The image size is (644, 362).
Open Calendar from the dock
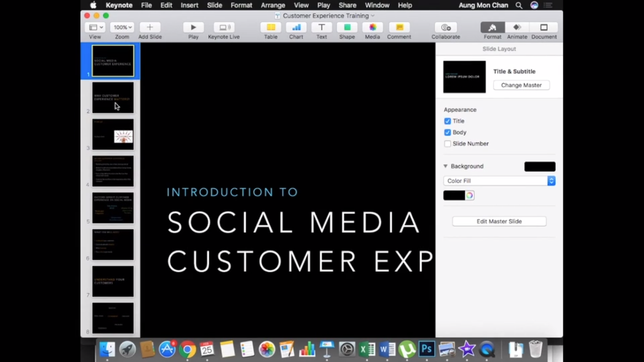(207, 349)
